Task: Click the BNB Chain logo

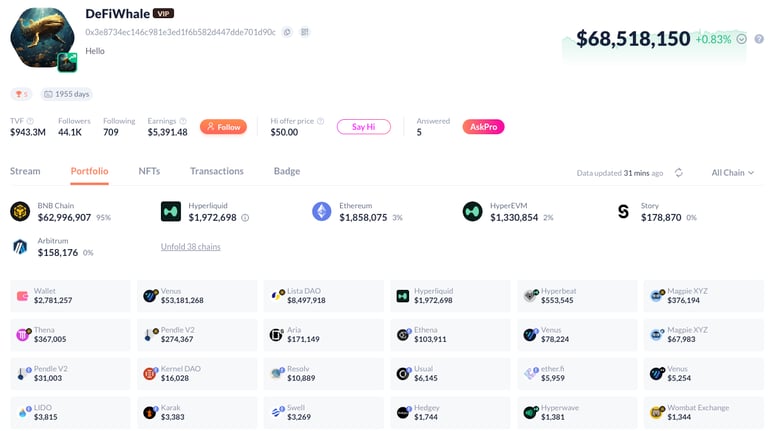Action: pyautogui.click(x=20, y=211)
